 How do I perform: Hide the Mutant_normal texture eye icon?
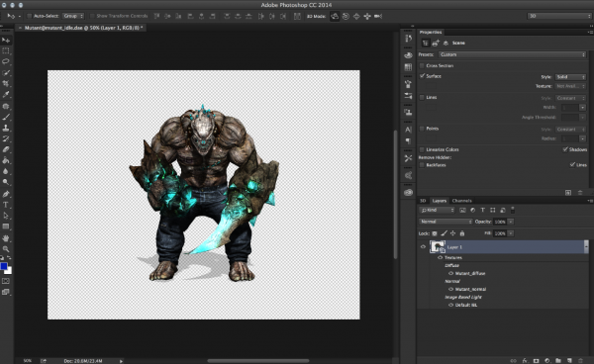click(x=450, y=289)
